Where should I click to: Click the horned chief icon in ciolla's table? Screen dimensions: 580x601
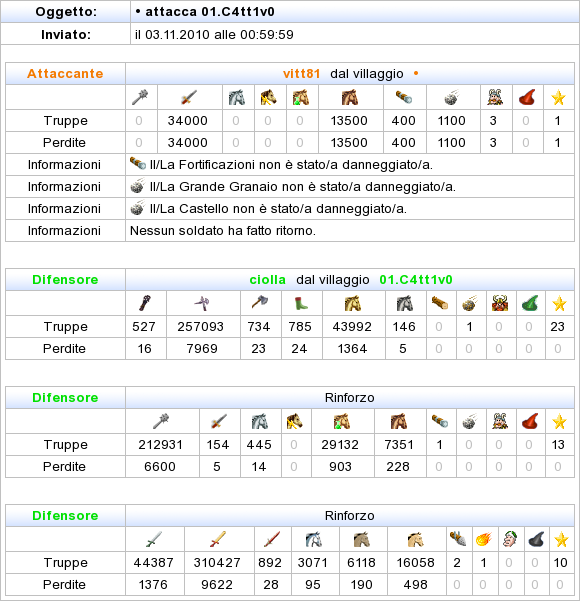coord(500,303)
